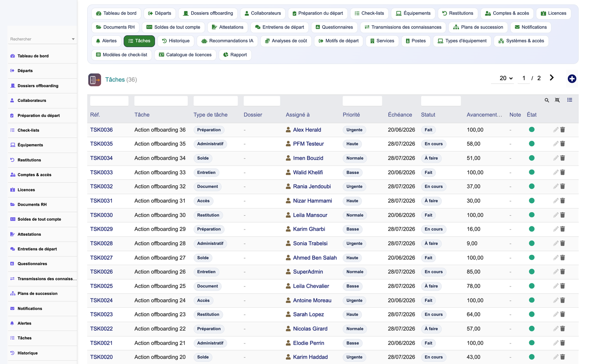Open the Analyses de coût tab

point(286,41)
